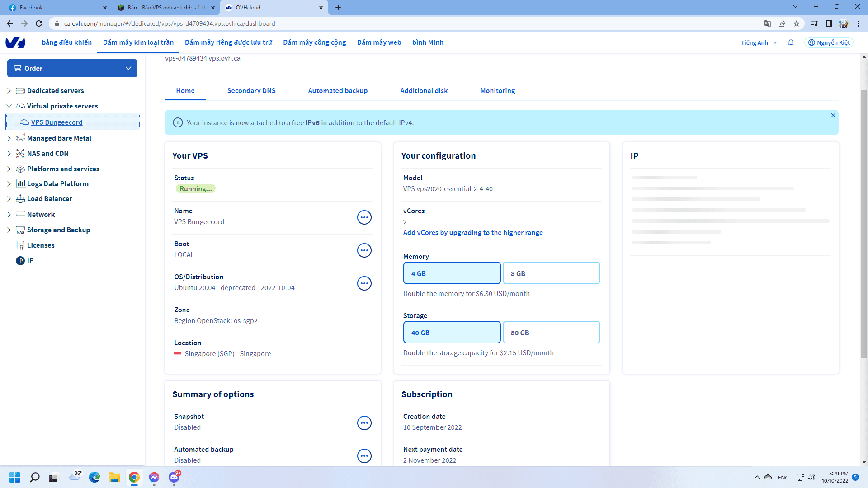Image resolution: width=868 pixels, height=488 pixels.
Task: Open Snapshot options menu button
Action: pyautogui.click(x=364, y=423)
